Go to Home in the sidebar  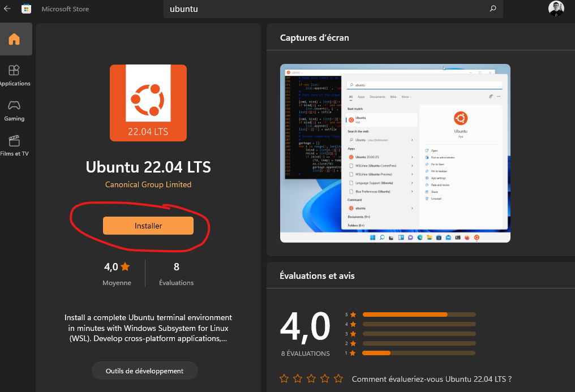point(14,39)
